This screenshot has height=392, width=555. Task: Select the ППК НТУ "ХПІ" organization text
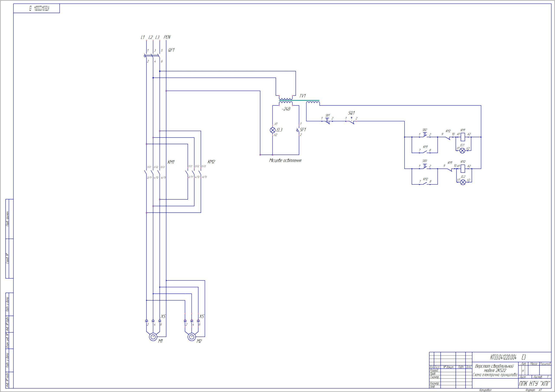[534, 384]
